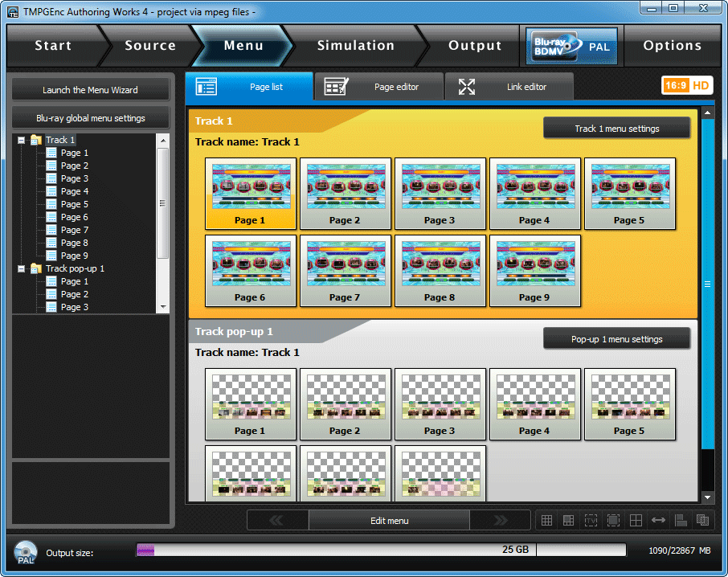
Task: Click the PAL disc icon in status bar
Action: point(26,552)
